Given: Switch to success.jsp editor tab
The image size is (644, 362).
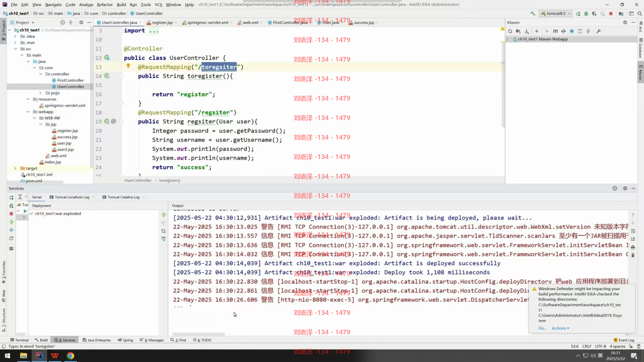Looking at the screenshot, I should (x=364, y=23).
